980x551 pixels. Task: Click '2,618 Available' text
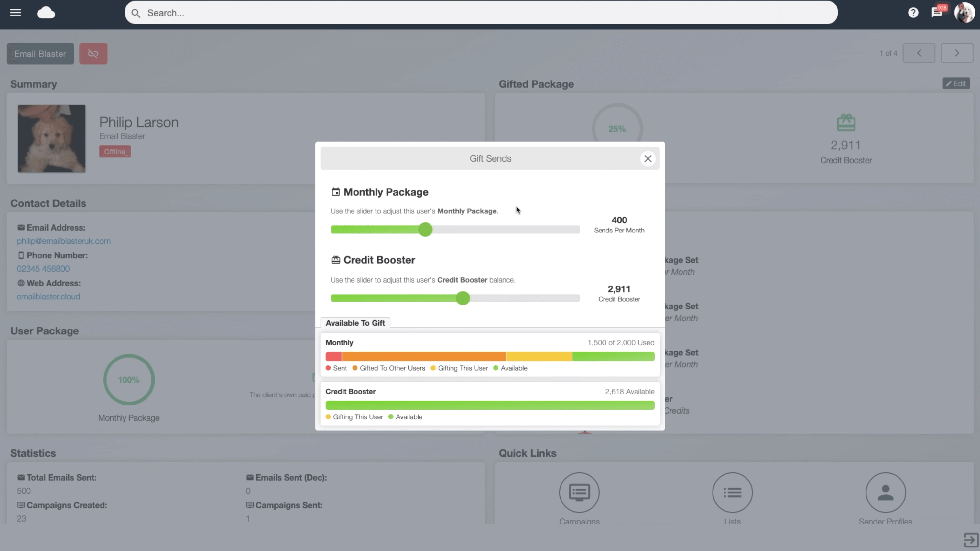pyautogui.click(x=630, y=392)
